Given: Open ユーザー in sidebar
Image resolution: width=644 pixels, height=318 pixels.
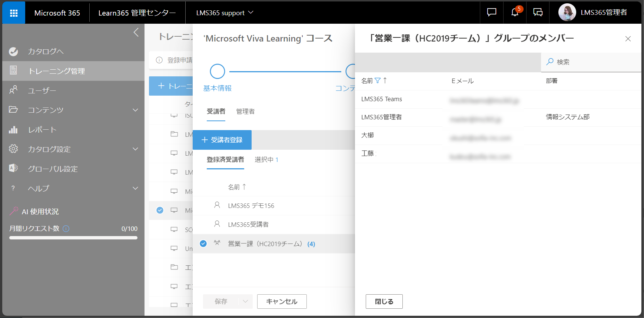Looking at the screenshot, I should pyautogui.click(x=73, y=90).
